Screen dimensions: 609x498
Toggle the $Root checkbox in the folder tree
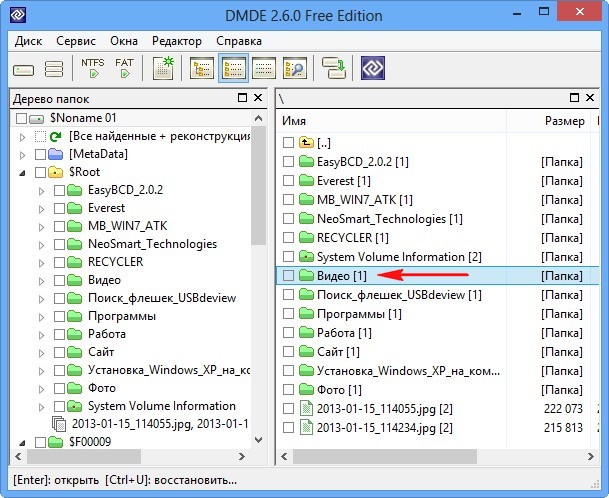(x=40, y=173)
